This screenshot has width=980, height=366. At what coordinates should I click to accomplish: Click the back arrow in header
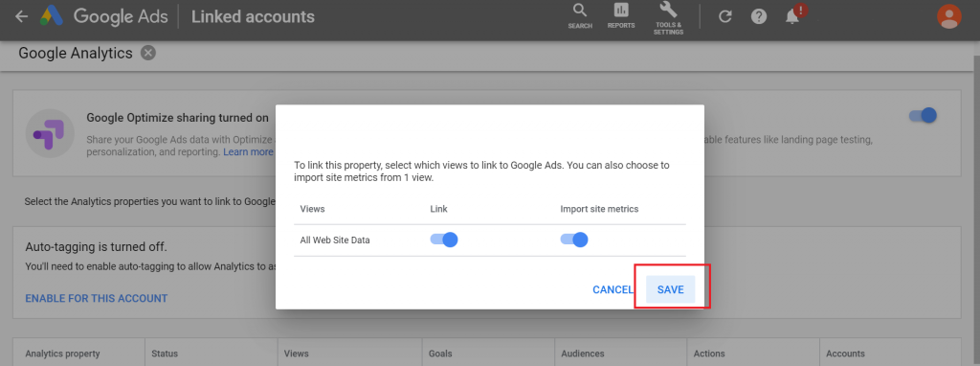(x=21, y=16)
